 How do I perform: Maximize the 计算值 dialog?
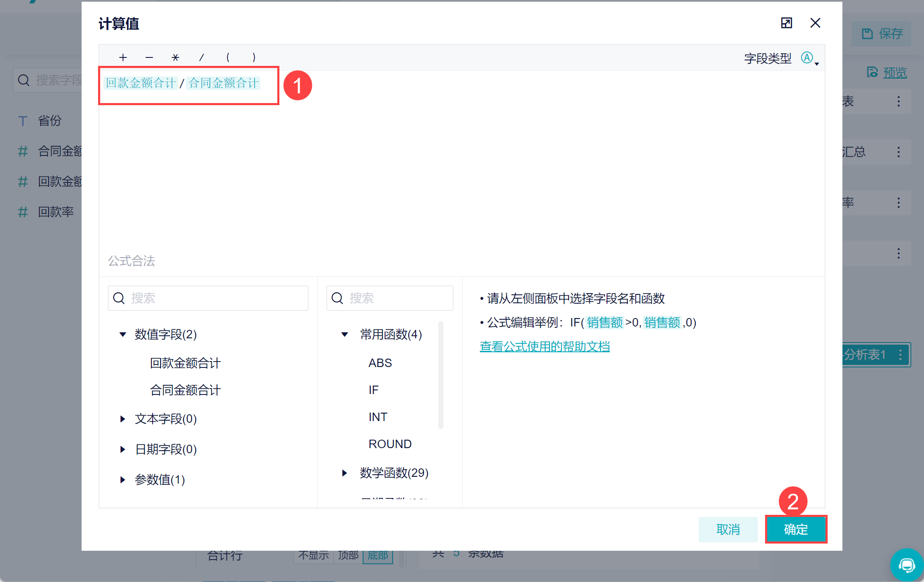(x=786, y=23)
